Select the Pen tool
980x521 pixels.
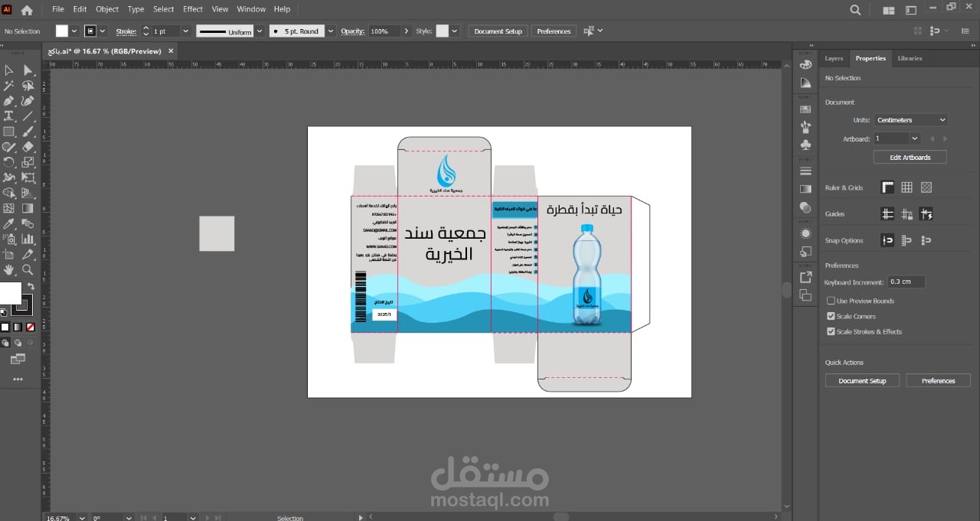point(9,101)
